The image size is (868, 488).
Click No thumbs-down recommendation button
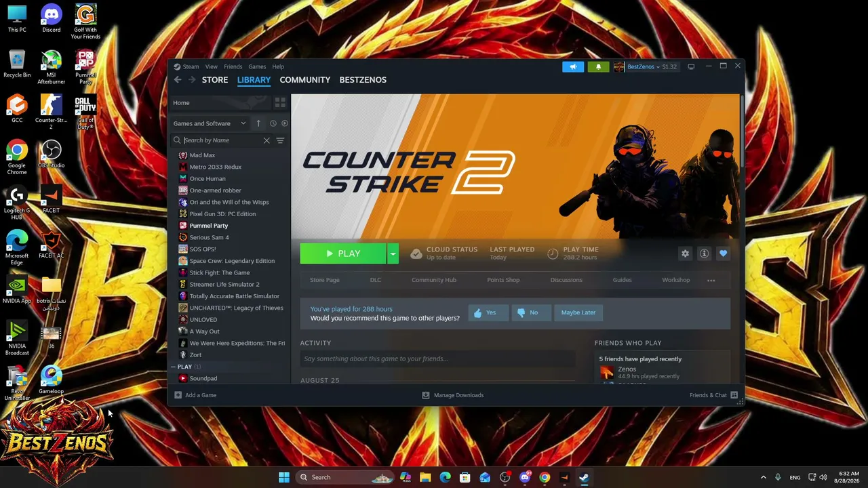click(530, 312)
